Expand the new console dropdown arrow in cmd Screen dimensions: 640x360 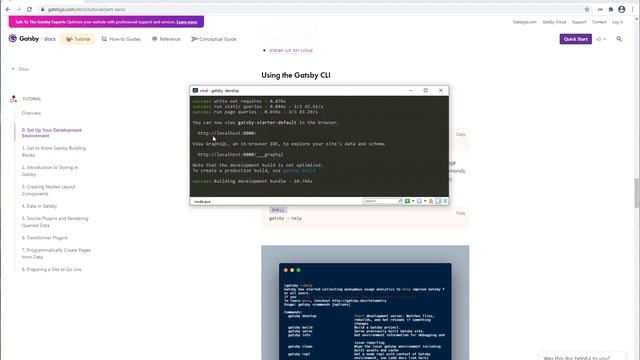point(413,201)
